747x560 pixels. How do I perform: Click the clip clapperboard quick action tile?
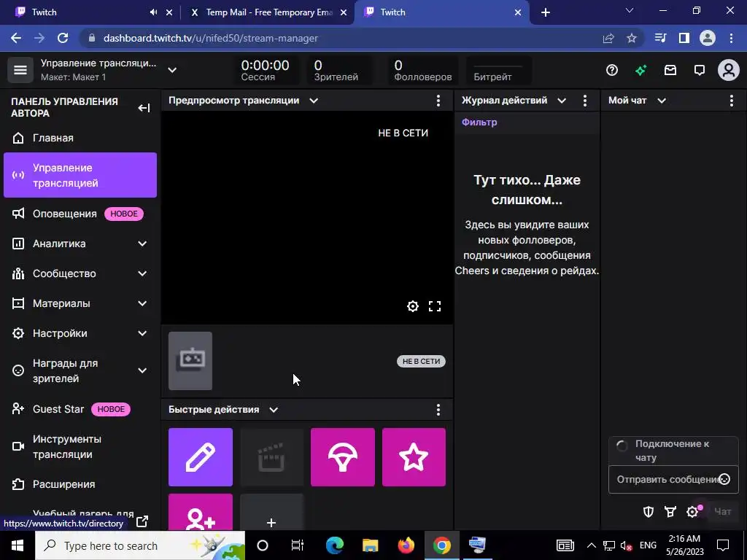coord(271,457)
